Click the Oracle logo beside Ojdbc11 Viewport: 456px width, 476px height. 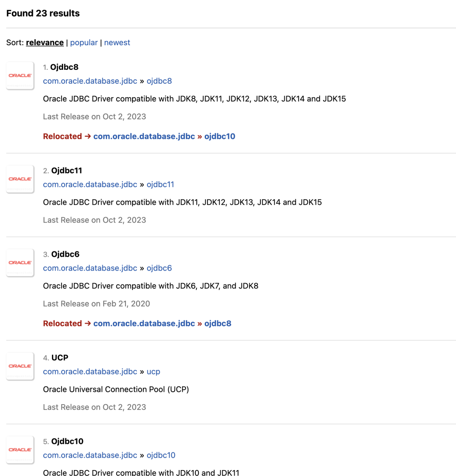20,179
